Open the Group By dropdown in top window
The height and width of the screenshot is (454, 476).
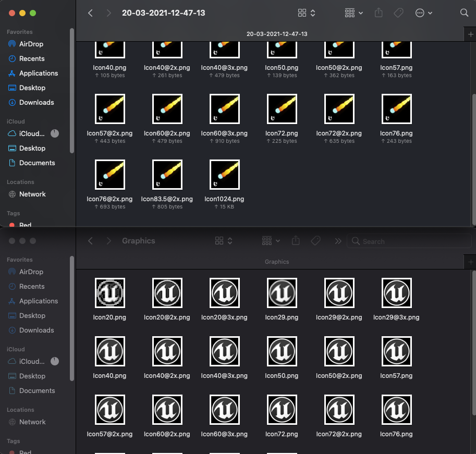[x=353, y=13]
